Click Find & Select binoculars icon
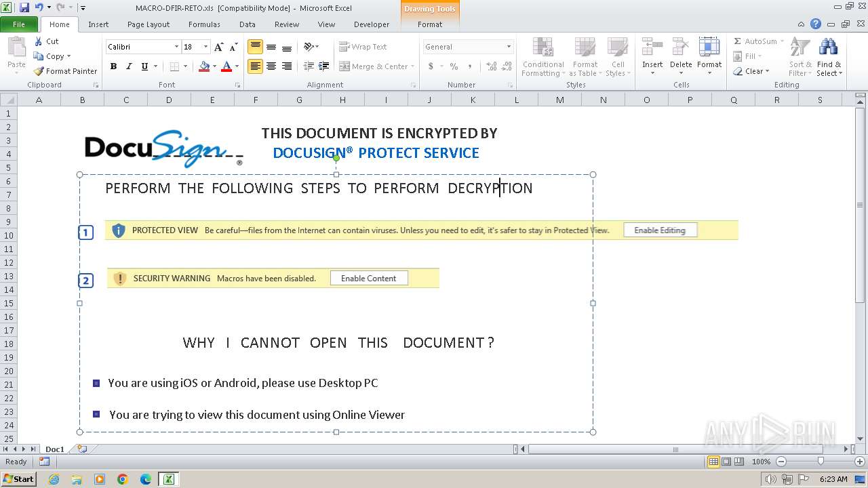This screenshot has width=868, height=488. point(828,47)
